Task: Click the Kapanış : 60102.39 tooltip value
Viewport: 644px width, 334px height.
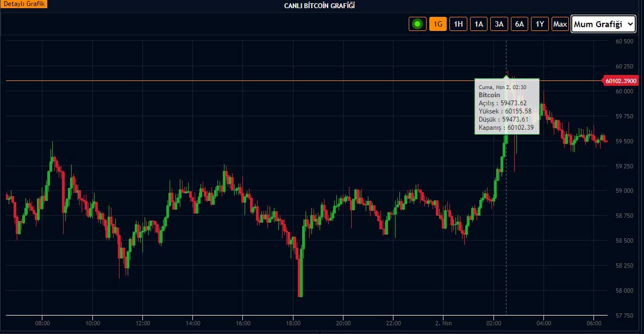Action: (x=506, y=128)
